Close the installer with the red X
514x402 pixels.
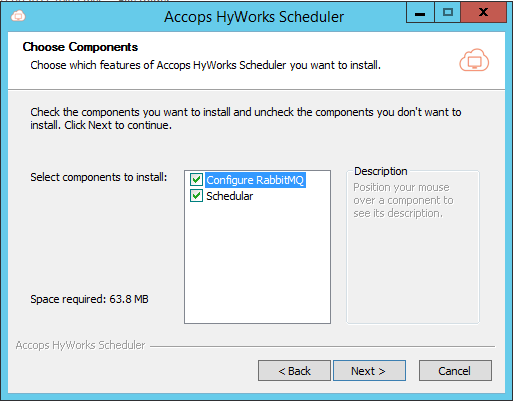483,13
